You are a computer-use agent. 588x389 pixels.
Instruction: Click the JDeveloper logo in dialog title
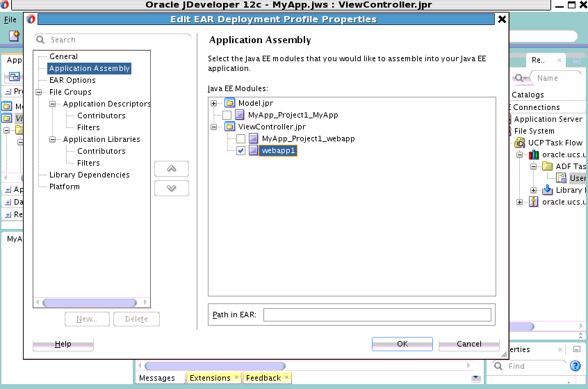[x=31, y=19]
